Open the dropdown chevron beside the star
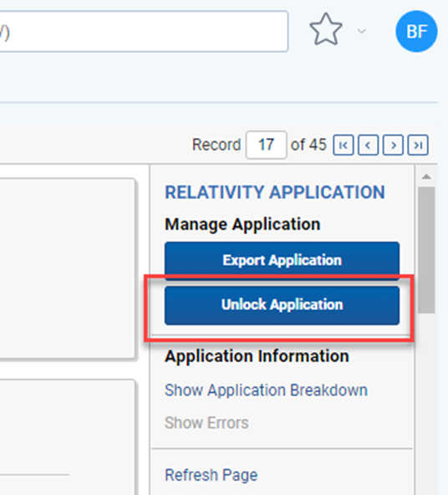448x495 pixels. [x=362, y=31]
